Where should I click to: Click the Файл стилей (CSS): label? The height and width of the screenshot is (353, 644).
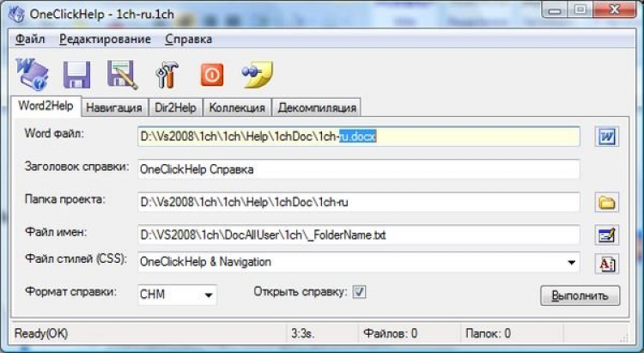coord(76,259)
